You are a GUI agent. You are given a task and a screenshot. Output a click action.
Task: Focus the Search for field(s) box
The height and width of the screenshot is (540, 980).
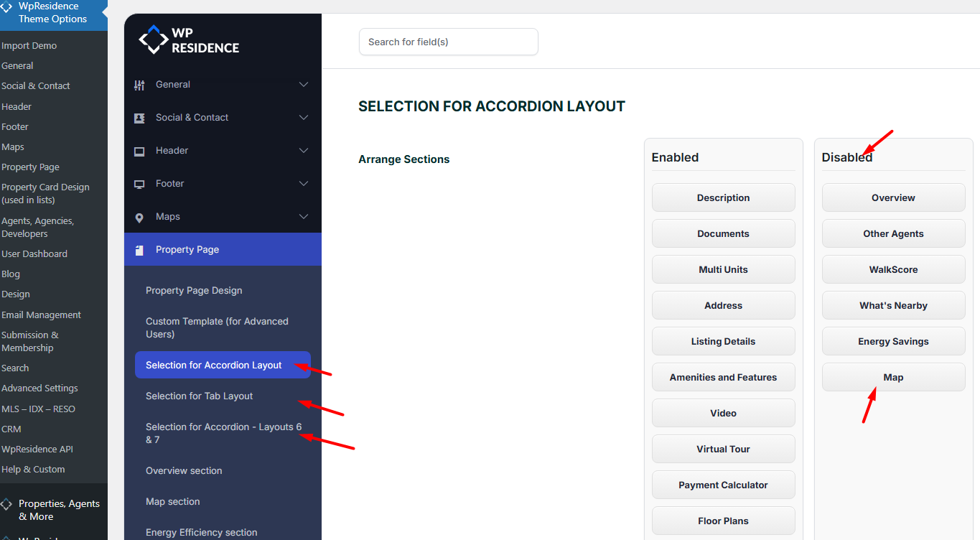click(448, 42)
